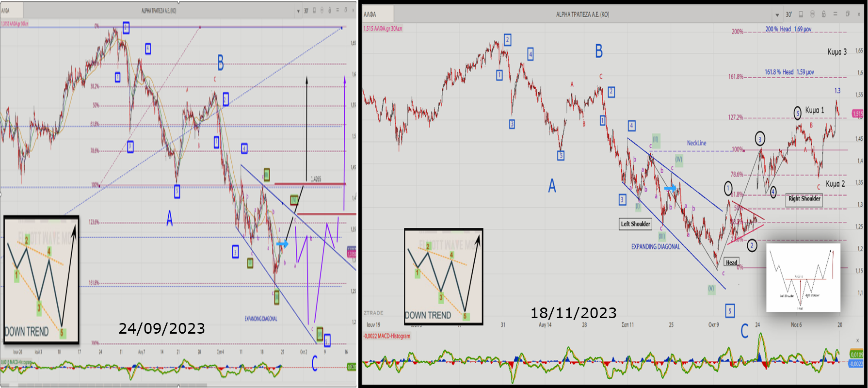This screenshot has width=868, height=388.
Task: Click EXPANDING DIAGONAL text in right chart
Action: pyautogui.click(x=656, y=247)
